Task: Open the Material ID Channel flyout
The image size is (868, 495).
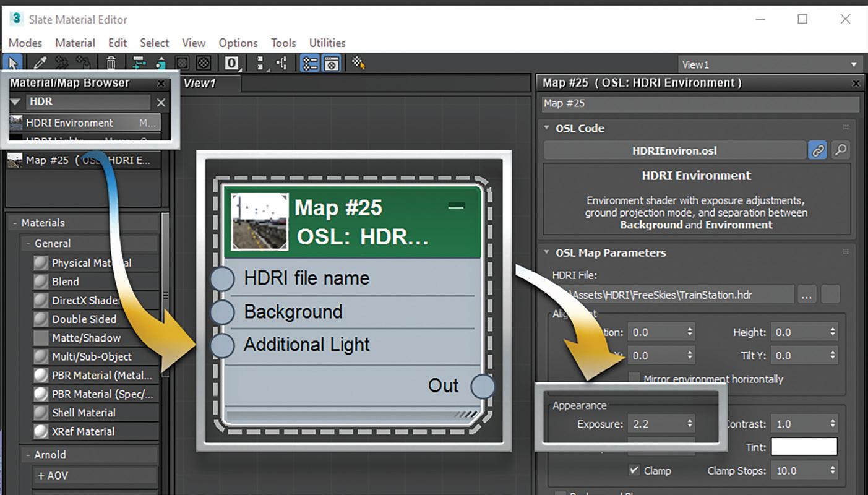Action: pos(232,63)
